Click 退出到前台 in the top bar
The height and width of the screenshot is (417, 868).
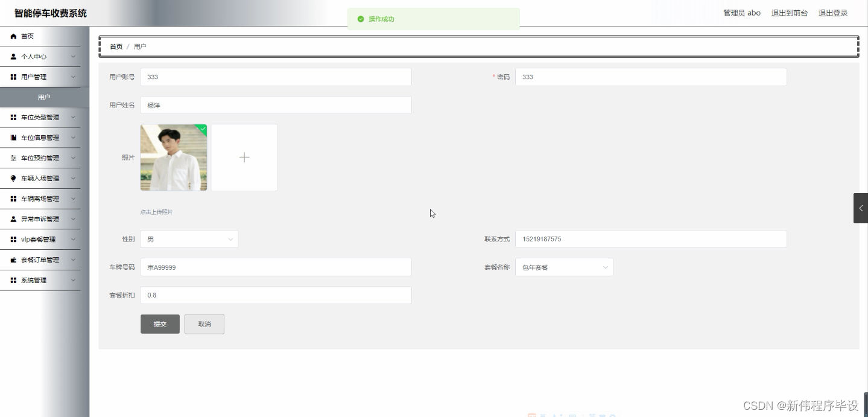click(x=789, y=13)
